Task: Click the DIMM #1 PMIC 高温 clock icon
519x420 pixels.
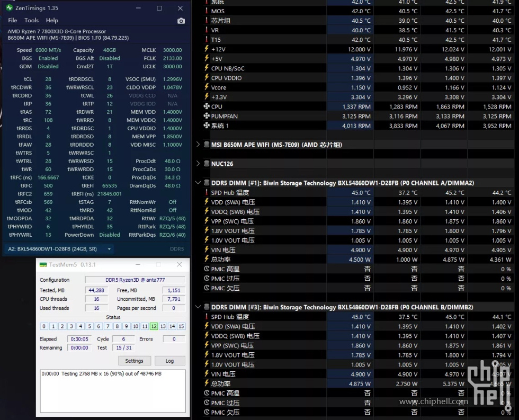Action: pyautogui.click(x=207, y=269)
